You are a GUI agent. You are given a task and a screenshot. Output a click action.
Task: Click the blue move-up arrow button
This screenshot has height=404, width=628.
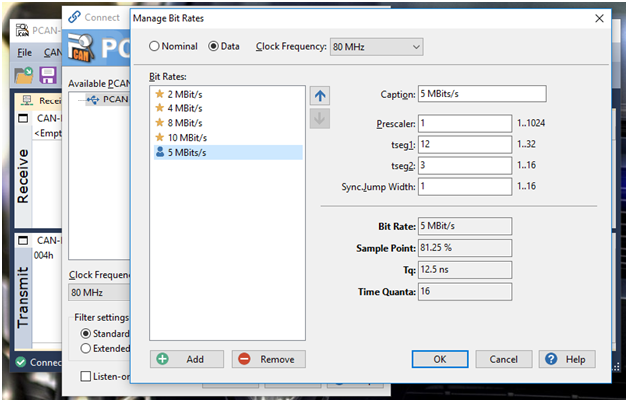321,96
